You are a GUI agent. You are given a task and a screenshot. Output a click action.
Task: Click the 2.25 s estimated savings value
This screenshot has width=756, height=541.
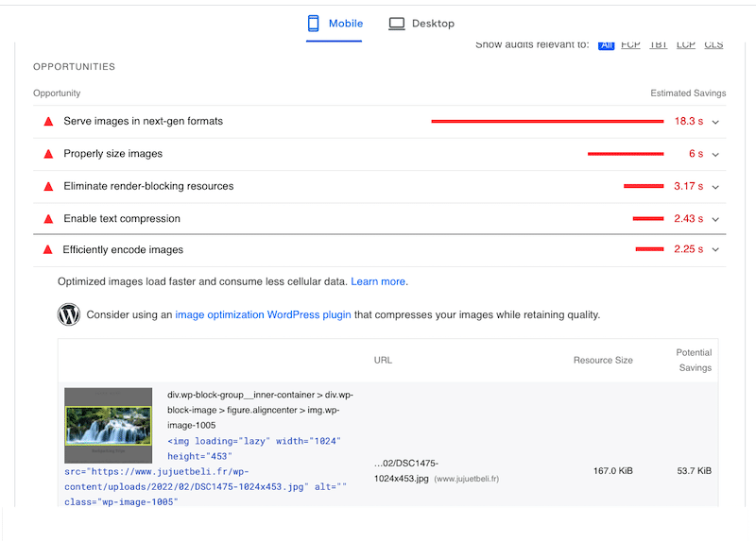coord(689,249)
